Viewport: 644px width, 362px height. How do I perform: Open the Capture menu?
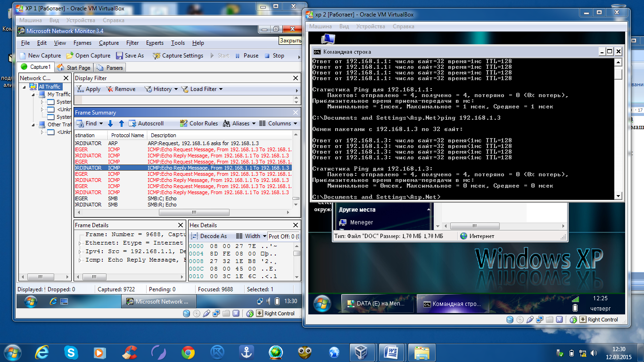click(x=109, y=43)
